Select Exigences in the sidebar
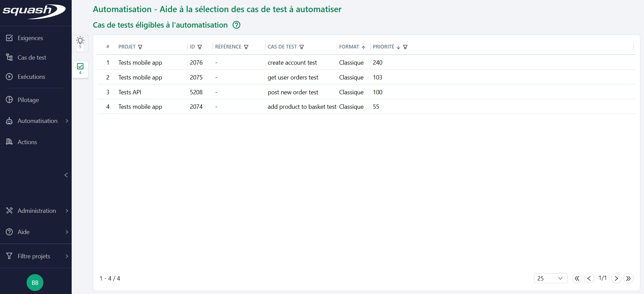Image resolution: width=644 pixels, height=294 pixels. pos(30,38)
